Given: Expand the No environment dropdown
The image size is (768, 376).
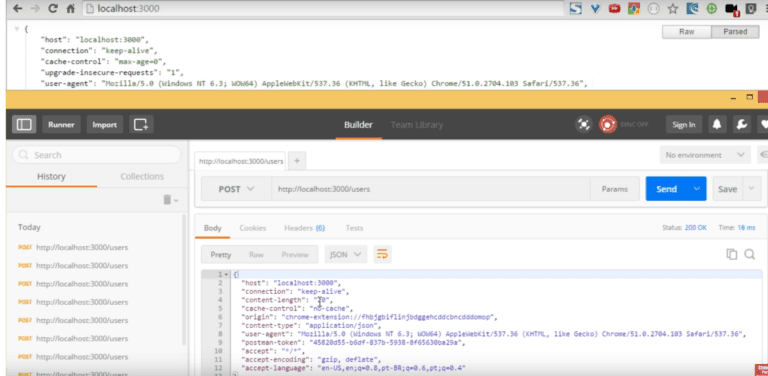Looking at the screenshot, I should coord(705,155).
